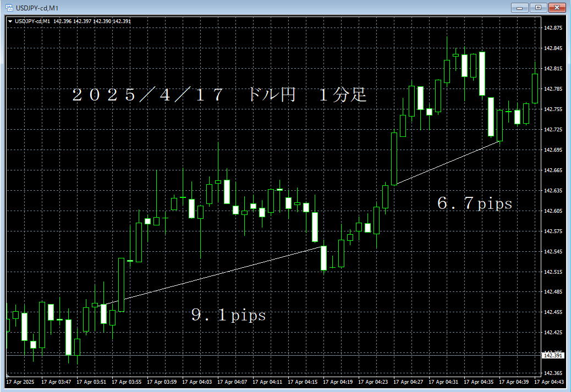Click the price scale value 142.665
This screenshot has width=571, height=392.
tap(553, 170)
